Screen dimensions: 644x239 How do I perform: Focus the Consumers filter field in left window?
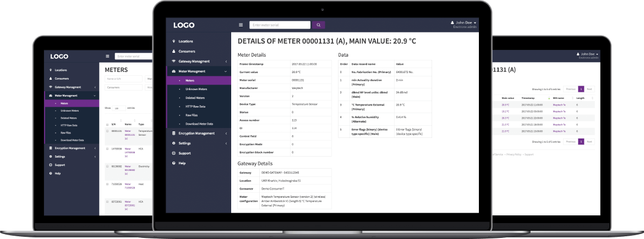[123, 87]
